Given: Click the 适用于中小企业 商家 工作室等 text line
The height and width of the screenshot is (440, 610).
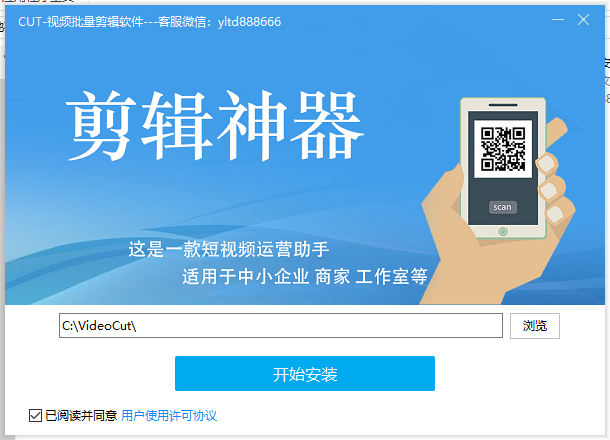Looking at the screenshot, I should click(x=305, y=277).
